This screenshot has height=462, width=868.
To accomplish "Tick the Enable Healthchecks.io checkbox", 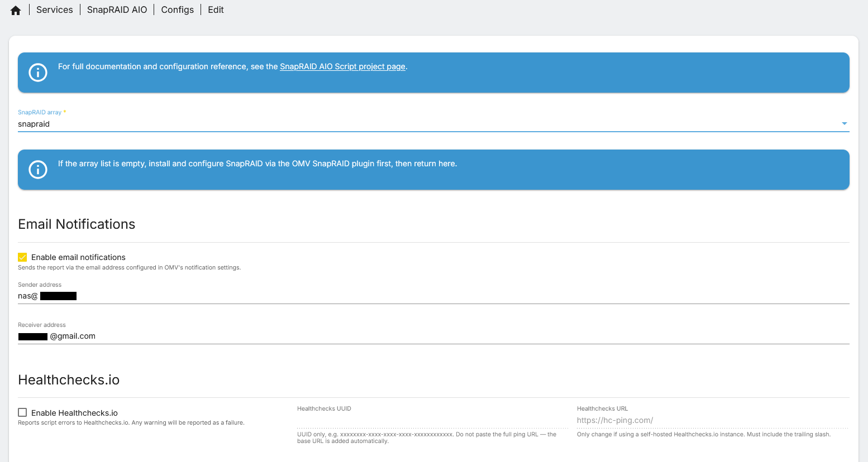I will tap(22, 412).
